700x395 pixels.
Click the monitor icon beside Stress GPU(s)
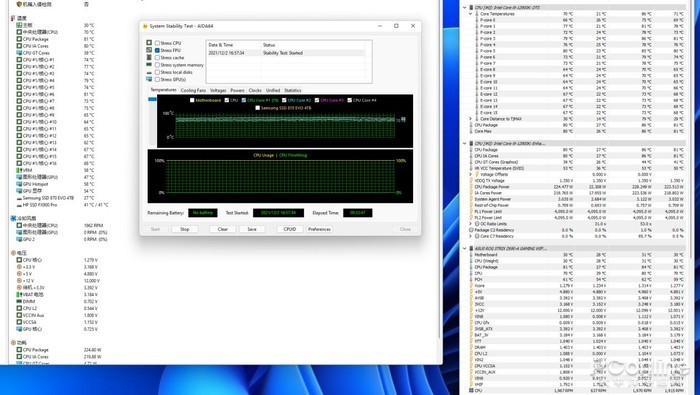click(x=149, y=79)
